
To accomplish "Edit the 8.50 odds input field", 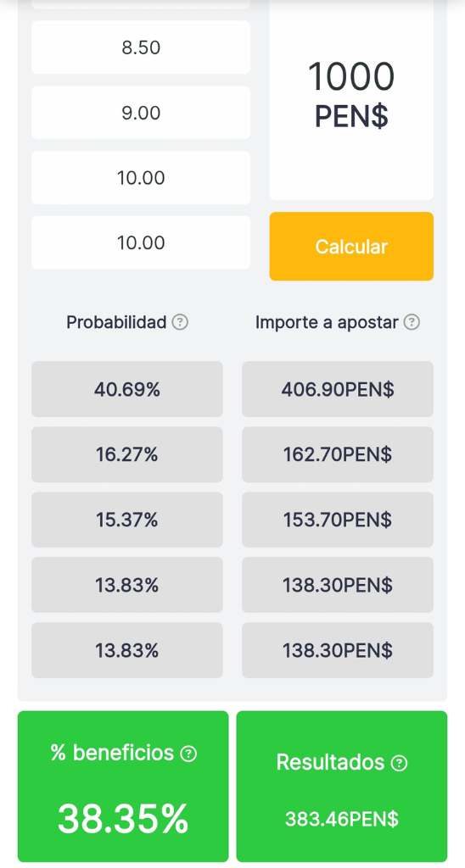I will (141, 47).
